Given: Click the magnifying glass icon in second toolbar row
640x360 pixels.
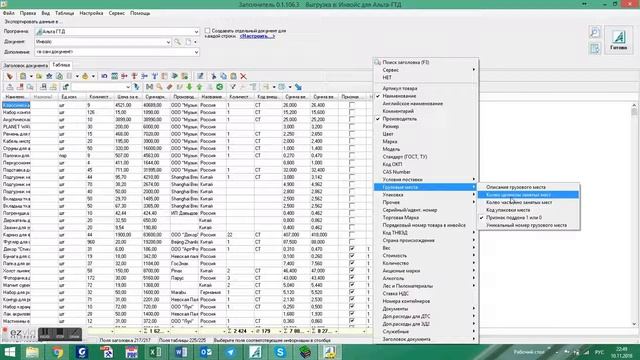Looking at the screenshot, I should 159,87.
